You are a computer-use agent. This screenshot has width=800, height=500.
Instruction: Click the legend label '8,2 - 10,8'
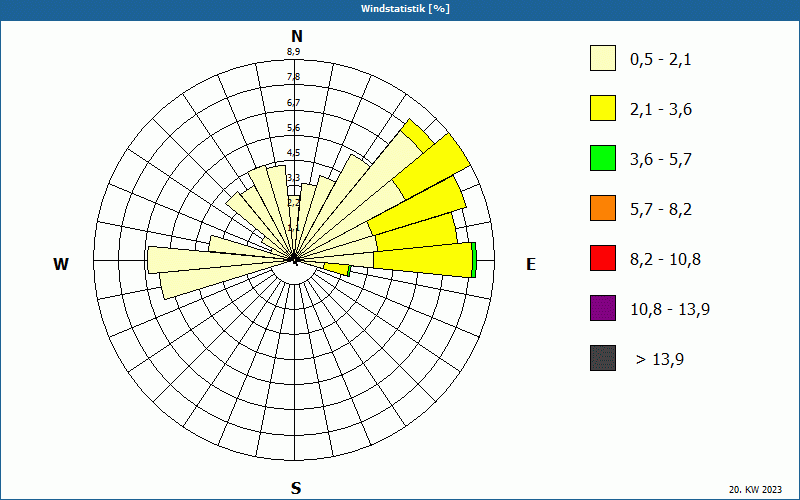tap(665, 260)
